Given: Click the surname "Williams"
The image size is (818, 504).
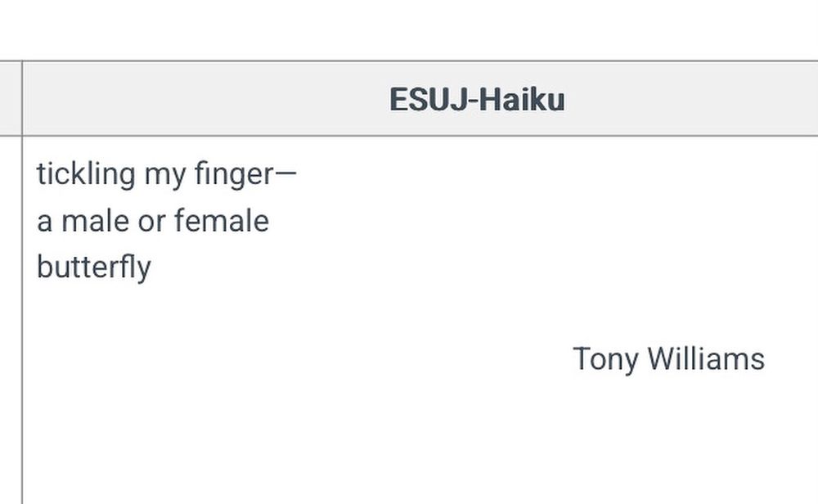Looking at the screenshot, I should (x=707, y=359).
